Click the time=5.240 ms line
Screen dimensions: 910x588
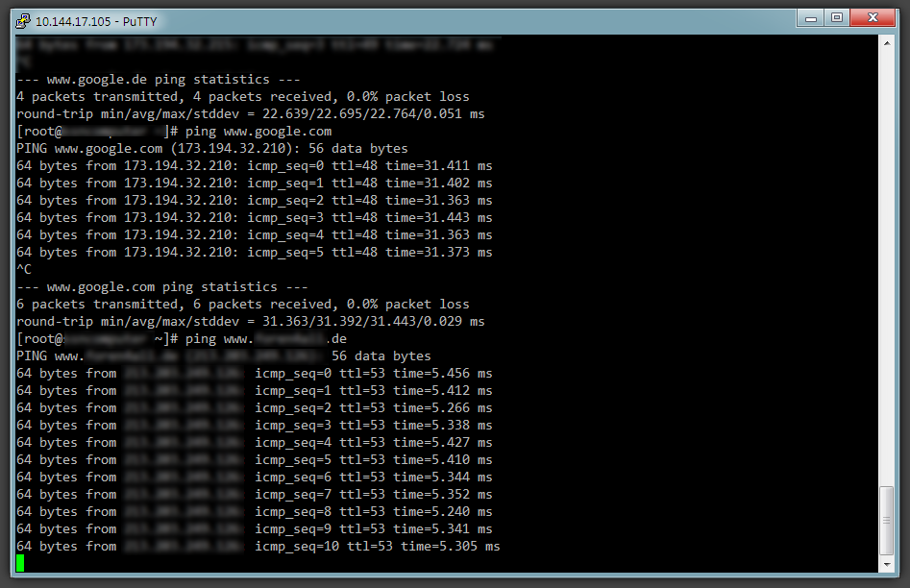[x=255, y=512]
